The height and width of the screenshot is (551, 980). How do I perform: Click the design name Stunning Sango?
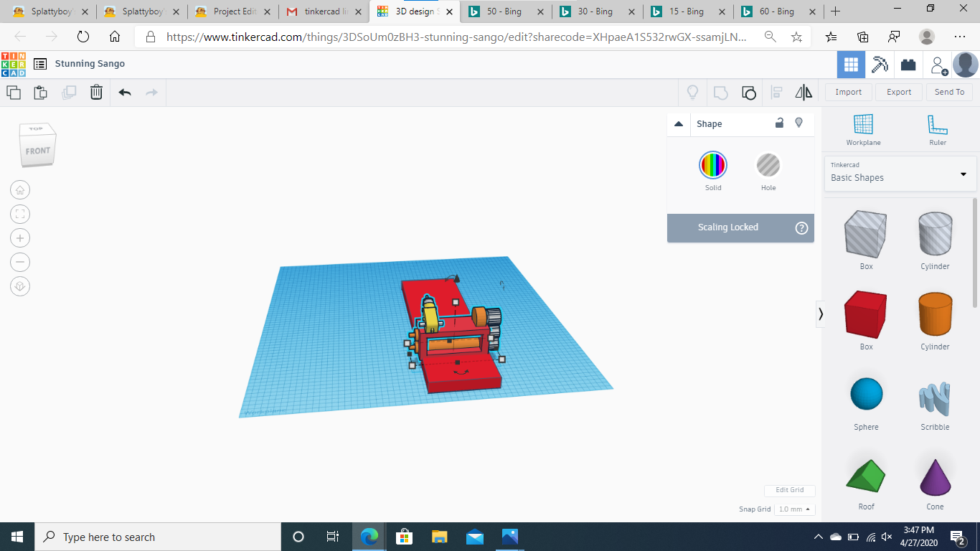(90, 64)
